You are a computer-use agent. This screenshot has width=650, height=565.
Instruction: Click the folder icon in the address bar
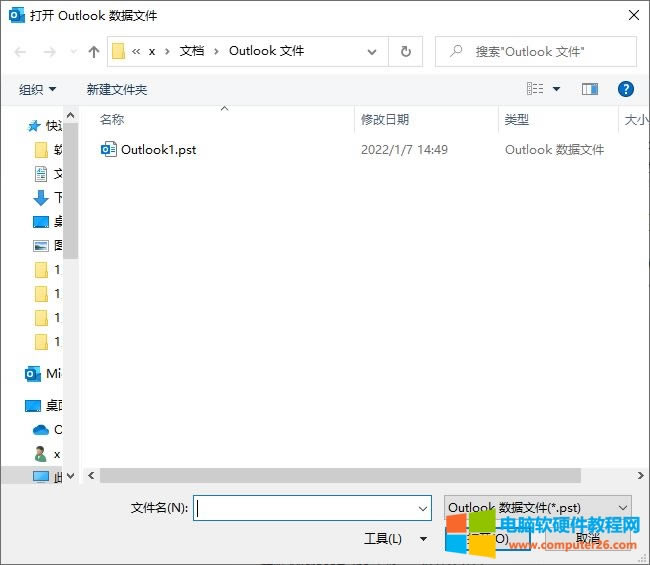118,51
